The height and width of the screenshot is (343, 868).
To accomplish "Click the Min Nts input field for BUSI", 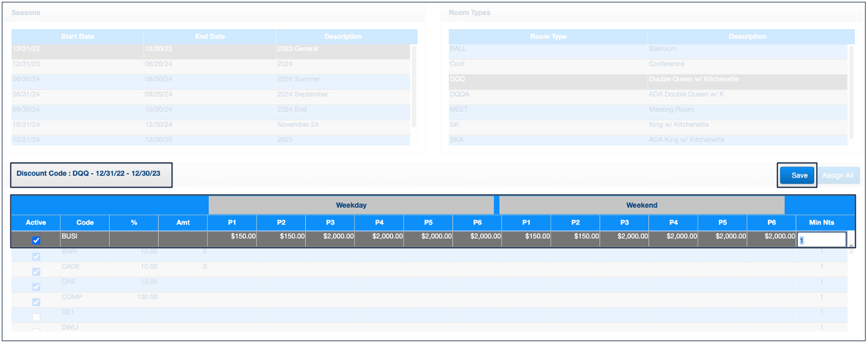I will (x=821, y=240).
